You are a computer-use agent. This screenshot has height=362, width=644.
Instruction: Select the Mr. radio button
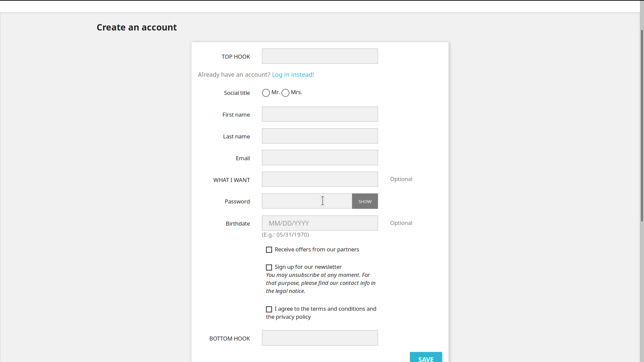tap(266, 93)
